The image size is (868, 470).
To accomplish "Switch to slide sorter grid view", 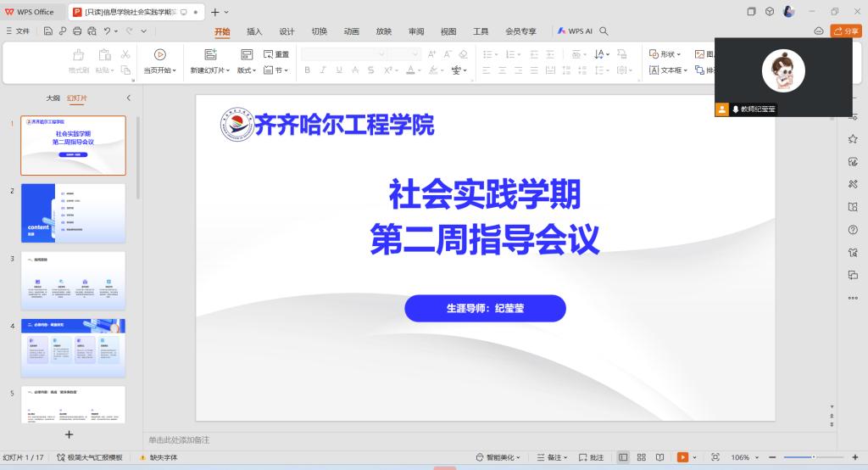I will (641, 457).
